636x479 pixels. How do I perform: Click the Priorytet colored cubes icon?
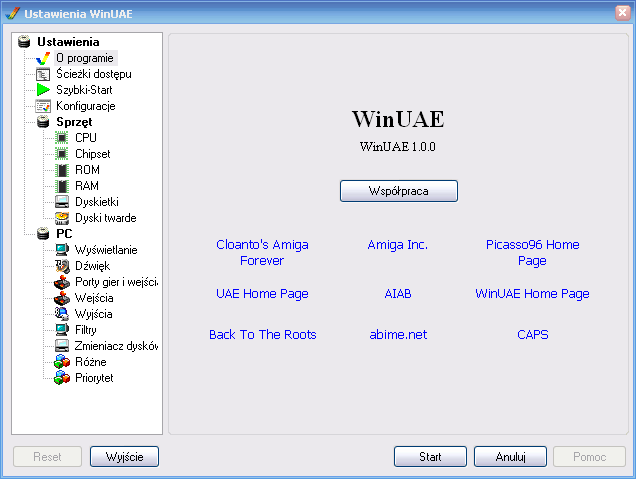click(62, 378)
